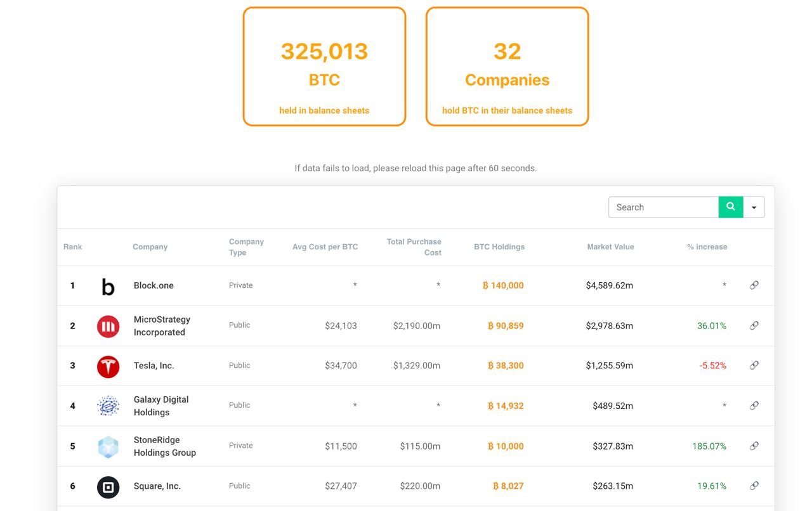Open the source link icon for Square, Inc.

[754, 486]
